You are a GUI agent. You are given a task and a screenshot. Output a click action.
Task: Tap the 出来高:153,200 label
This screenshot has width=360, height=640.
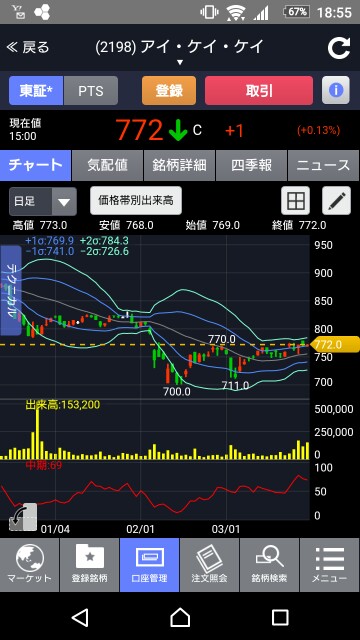tap(62, 404)
